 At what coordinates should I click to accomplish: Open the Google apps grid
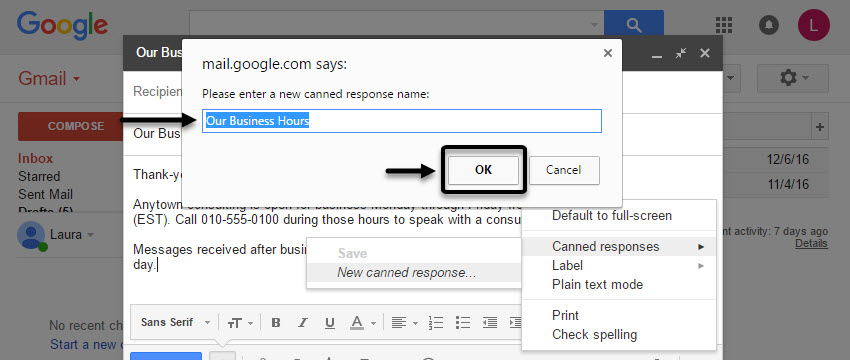pyautogui.click(x=724, y=25)
